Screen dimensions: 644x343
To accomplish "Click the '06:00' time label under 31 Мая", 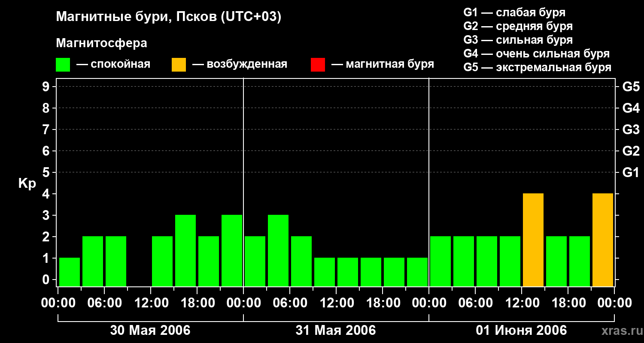I will pyautogui.click(x=290, y=303).
